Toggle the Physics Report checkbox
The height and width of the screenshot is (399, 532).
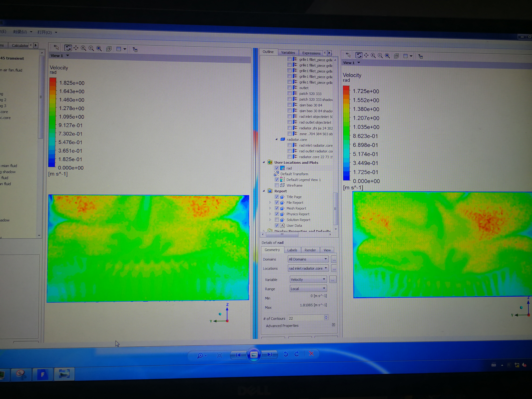(277, 214)
